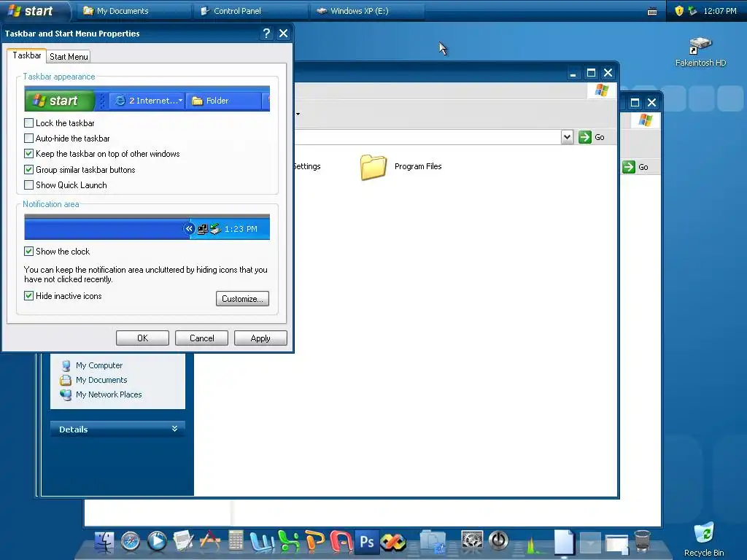Select the Taskbar tab
This screenshot has width=747, height=560.
coord(27,55)
